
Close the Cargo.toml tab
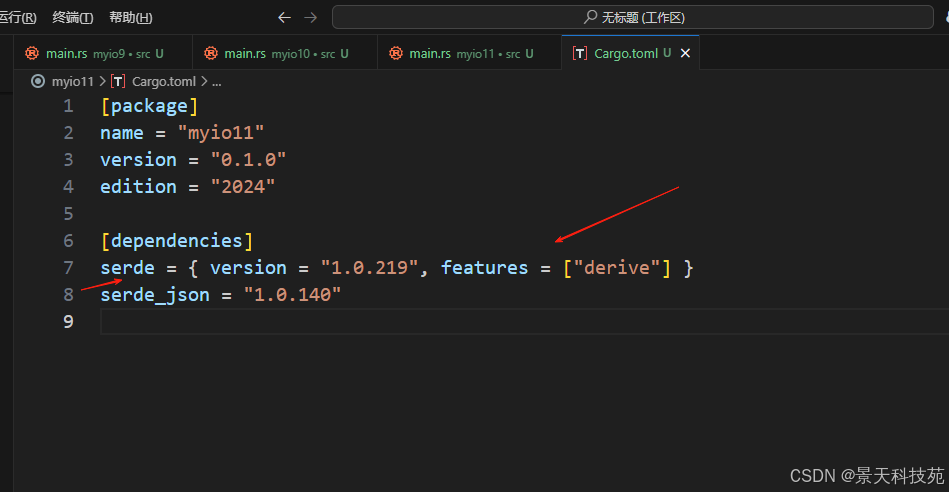coord(685,53)
